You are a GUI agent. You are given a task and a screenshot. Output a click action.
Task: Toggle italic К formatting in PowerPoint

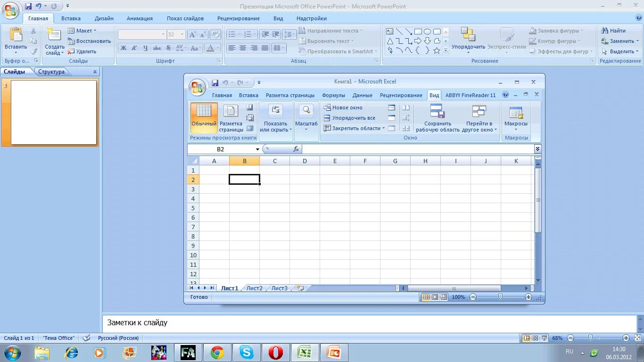134,48
